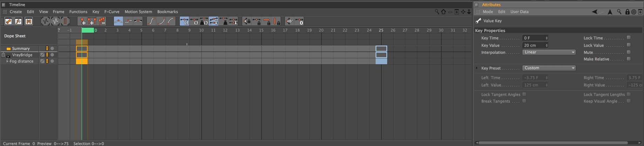Open the Key Preset dropdown
The height and width of the screenshot is (146, 644).
coord(549,68)
